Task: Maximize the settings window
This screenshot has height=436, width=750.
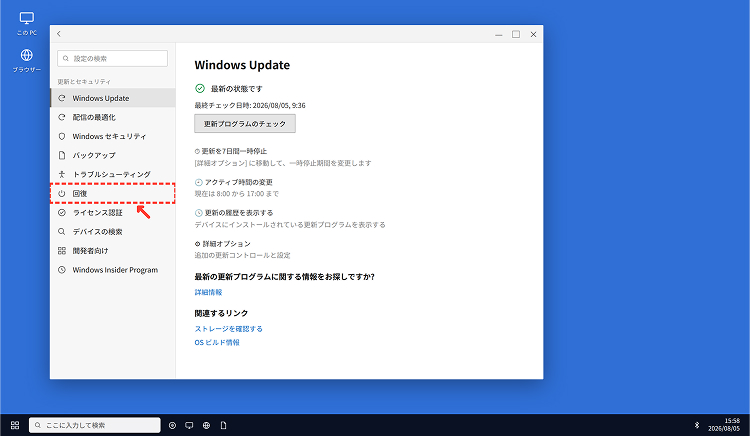Action: (x=516, y=34)
